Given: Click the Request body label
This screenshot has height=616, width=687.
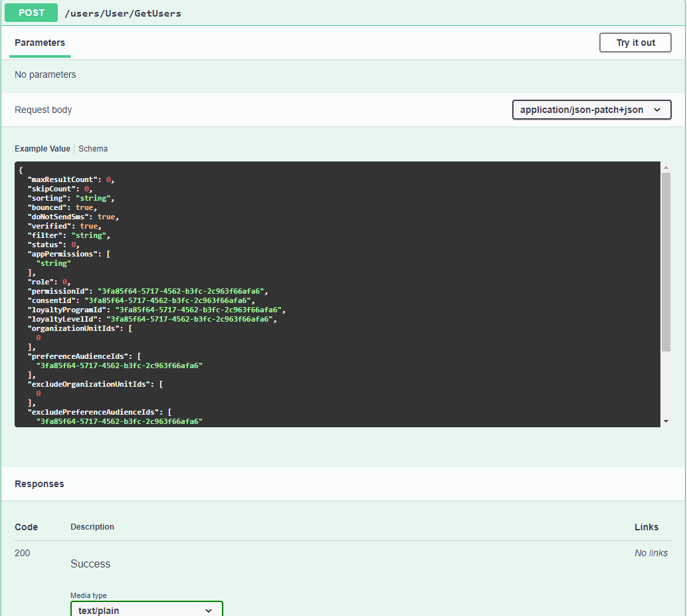Looking at the screenshot, I should coord(43,110).
